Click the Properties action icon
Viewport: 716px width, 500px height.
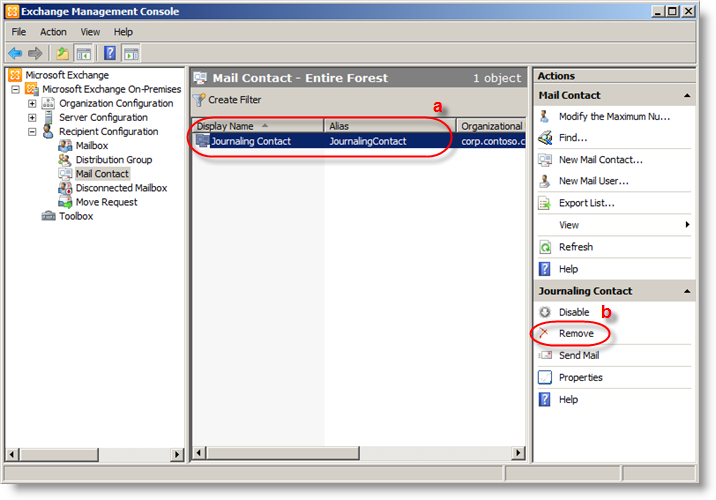545,377
